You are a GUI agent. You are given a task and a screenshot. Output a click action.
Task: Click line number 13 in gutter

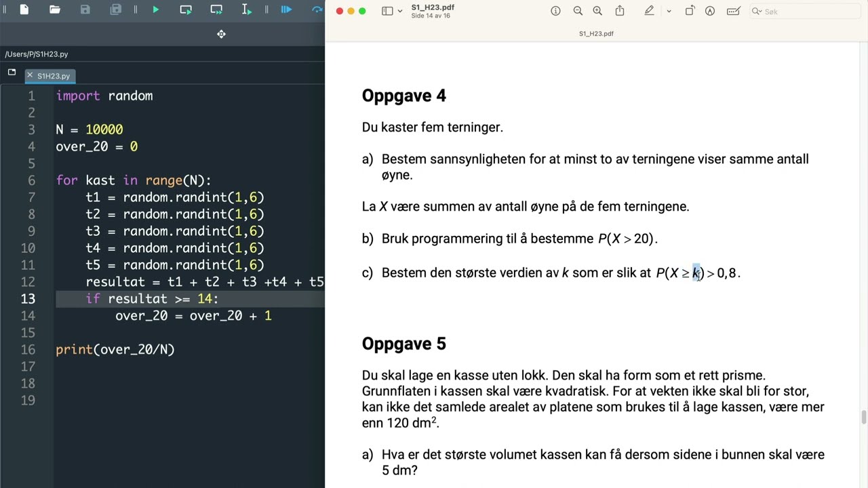(x=28, y=299)
